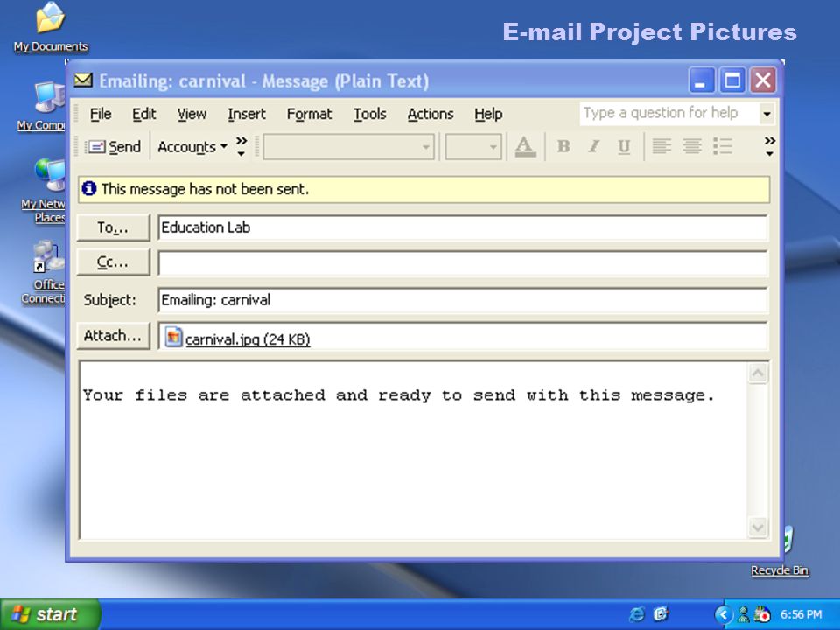This screenshot has height=630, width=840.
Task: Click the security alert tray icon
Action: 762,614
